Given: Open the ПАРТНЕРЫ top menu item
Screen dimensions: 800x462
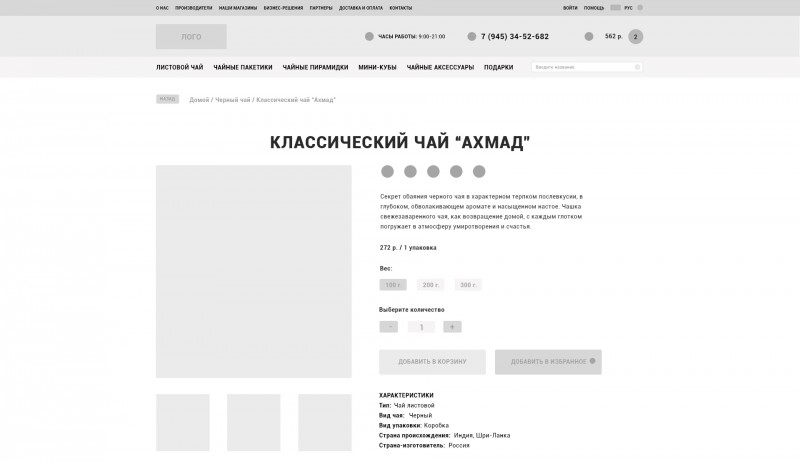Looking at the screenshot, I should pyautogui.click(x=321, y=8).
